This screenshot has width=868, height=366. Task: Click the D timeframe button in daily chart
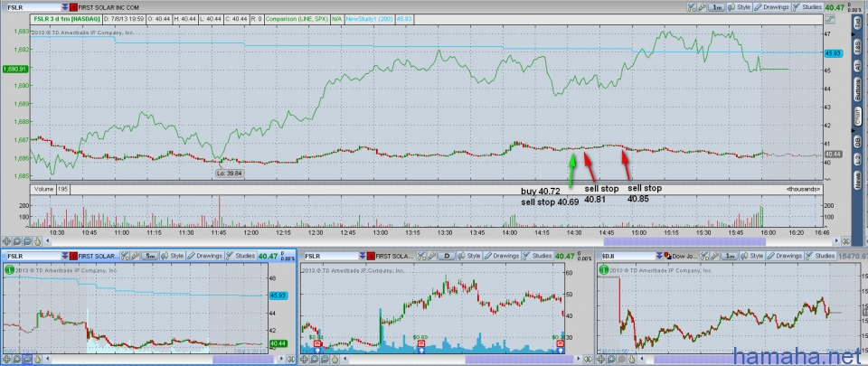[448, 256]
